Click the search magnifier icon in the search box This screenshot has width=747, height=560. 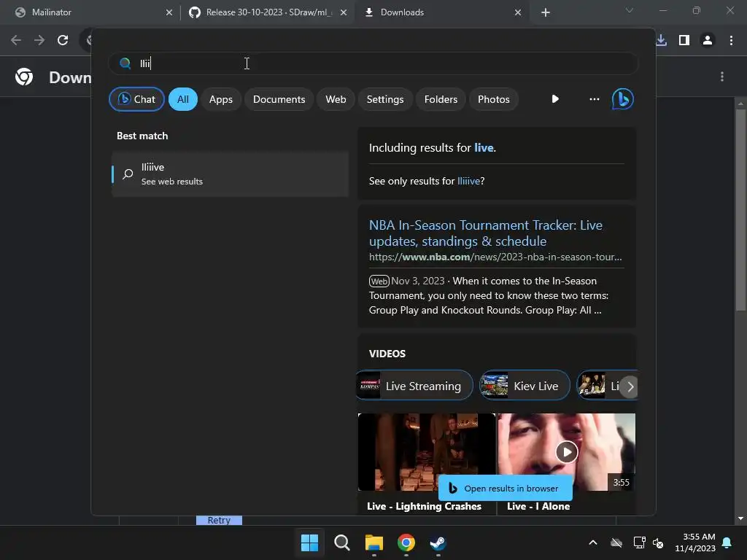(x=125, y=63)
